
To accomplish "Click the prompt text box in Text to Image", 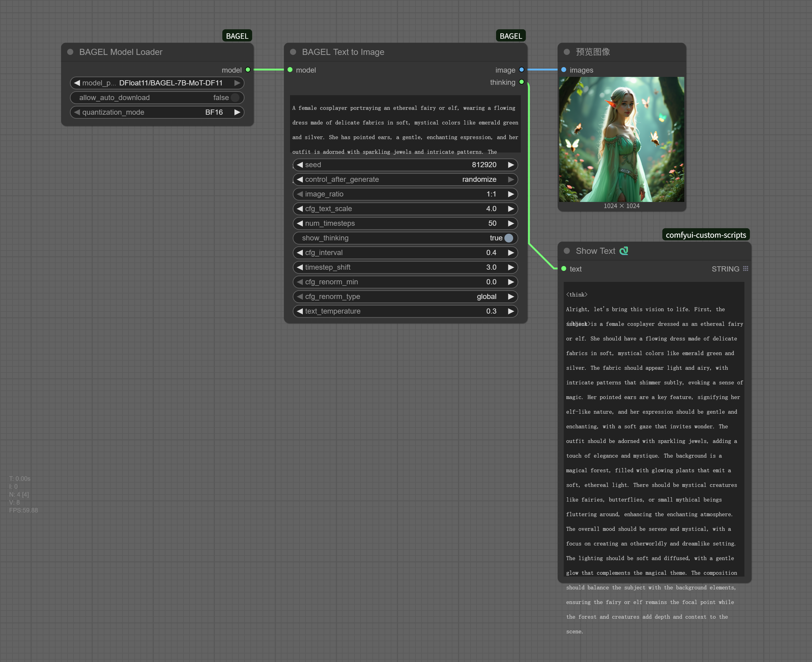I will point(405,124).
